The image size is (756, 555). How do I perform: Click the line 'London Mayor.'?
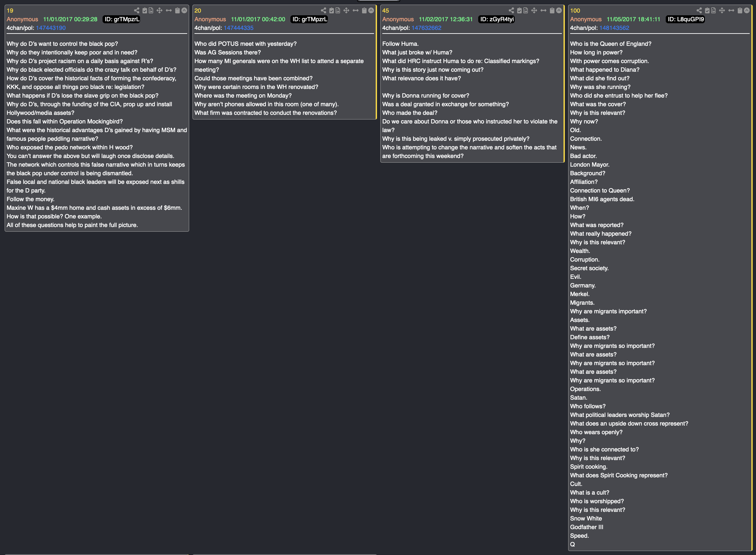[589, 165]
